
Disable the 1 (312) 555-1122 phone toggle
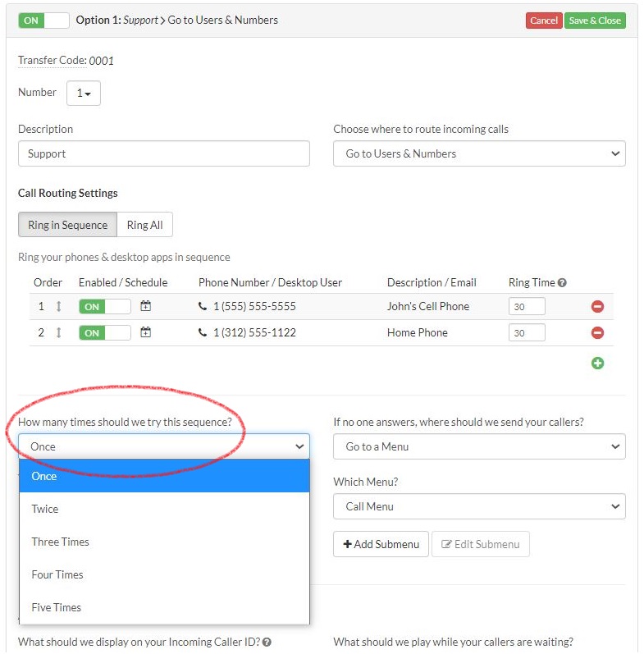104,332
